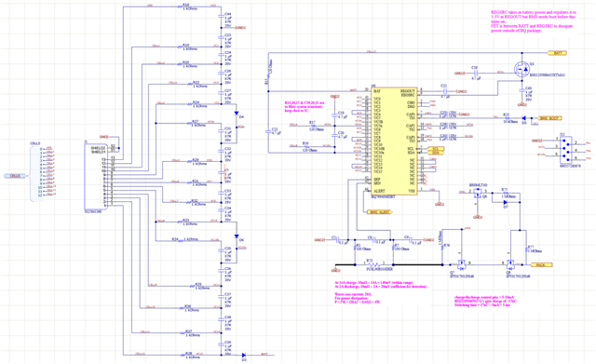
Task: Select the magenta filter note beside U6
Action: pyautogui.click(x=305, y=107)
